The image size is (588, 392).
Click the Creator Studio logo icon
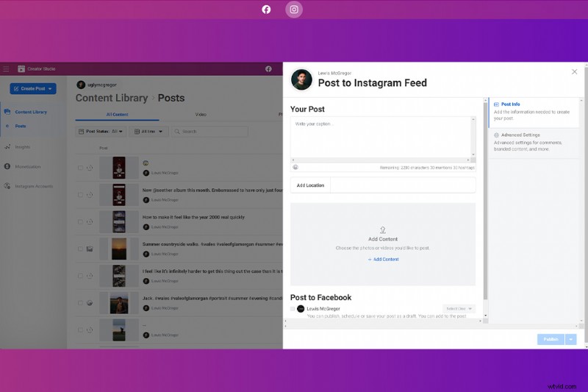coord(21,68)
